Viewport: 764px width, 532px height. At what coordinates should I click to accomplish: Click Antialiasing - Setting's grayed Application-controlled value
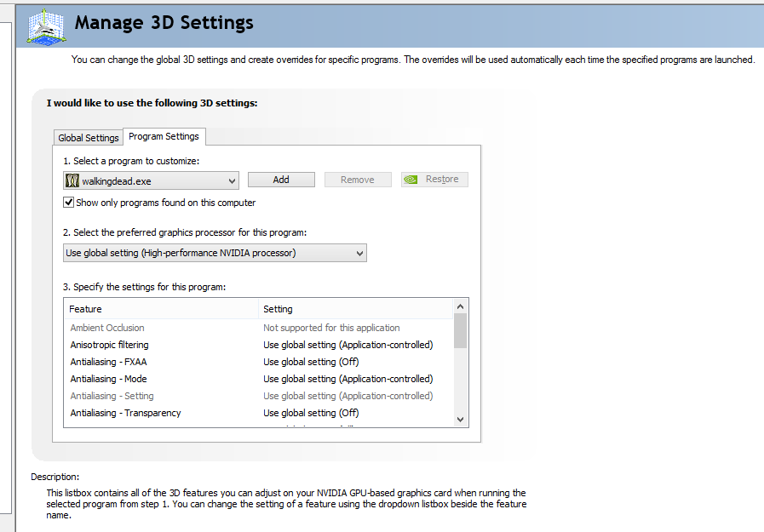coord(348,396)
